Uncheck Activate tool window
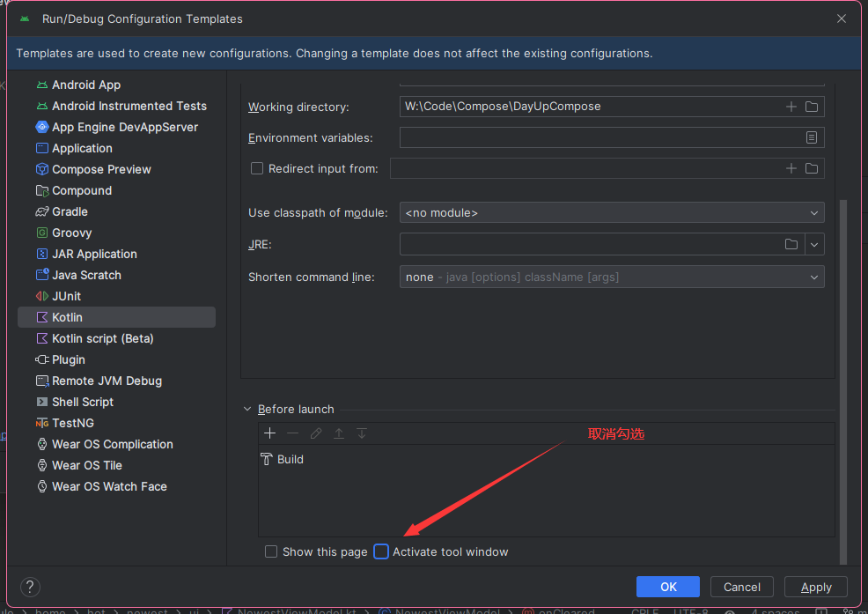 click(381, 551)
